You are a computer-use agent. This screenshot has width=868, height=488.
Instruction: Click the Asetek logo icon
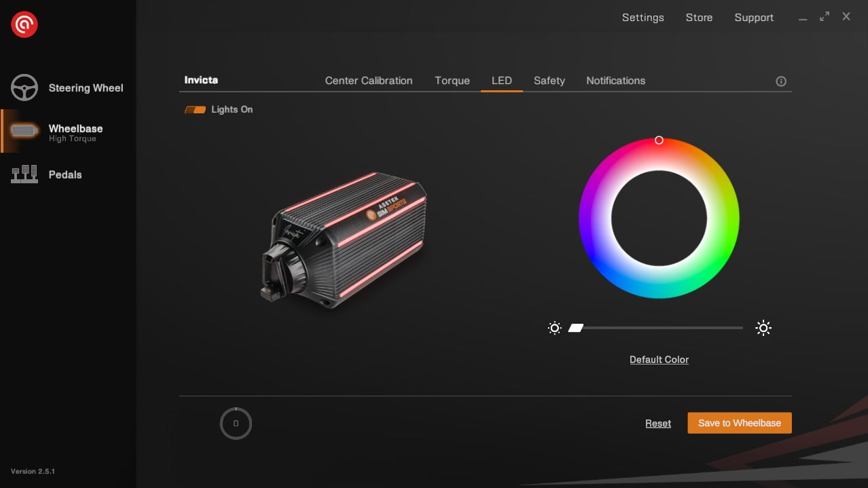(24, 25)
